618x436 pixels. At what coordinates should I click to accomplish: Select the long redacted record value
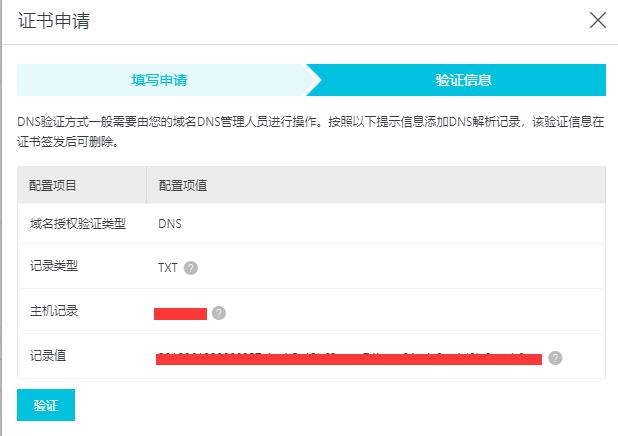[x=348, y=359]
